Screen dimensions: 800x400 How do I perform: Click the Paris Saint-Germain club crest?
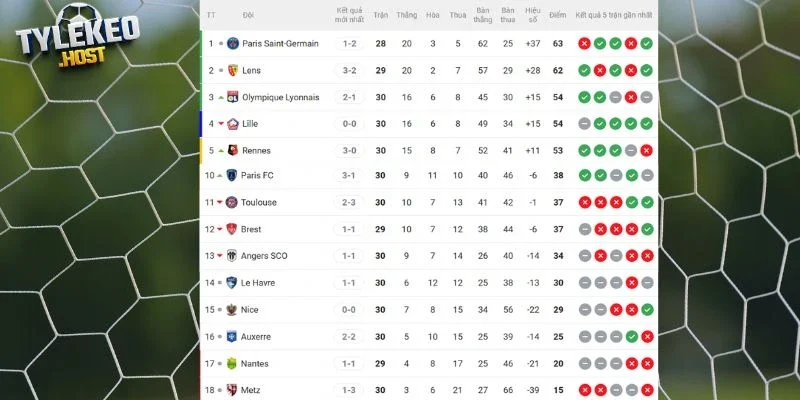pos(233,44)
